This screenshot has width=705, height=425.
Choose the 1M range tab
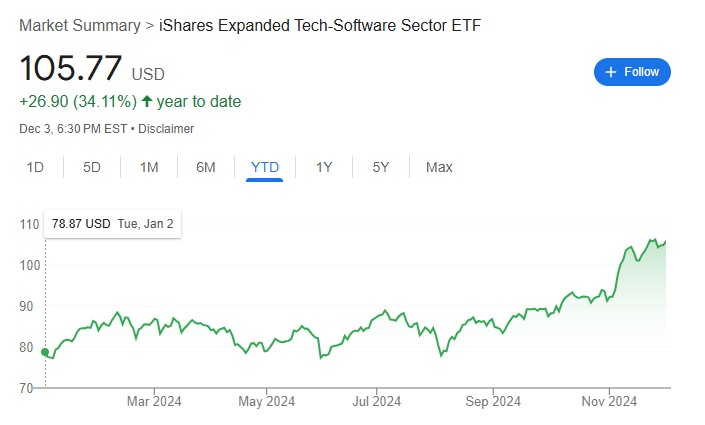point(149,167)
